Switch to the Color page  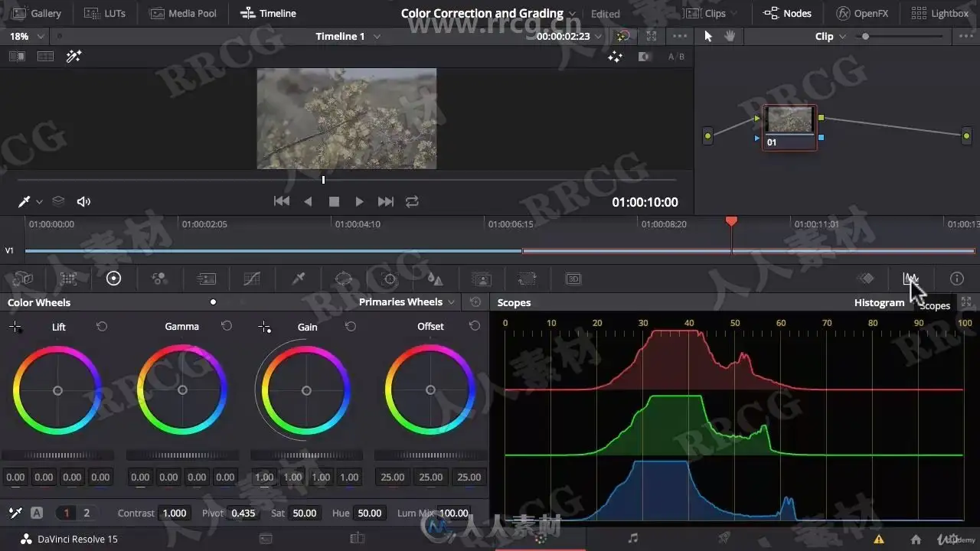coord(541,539)
